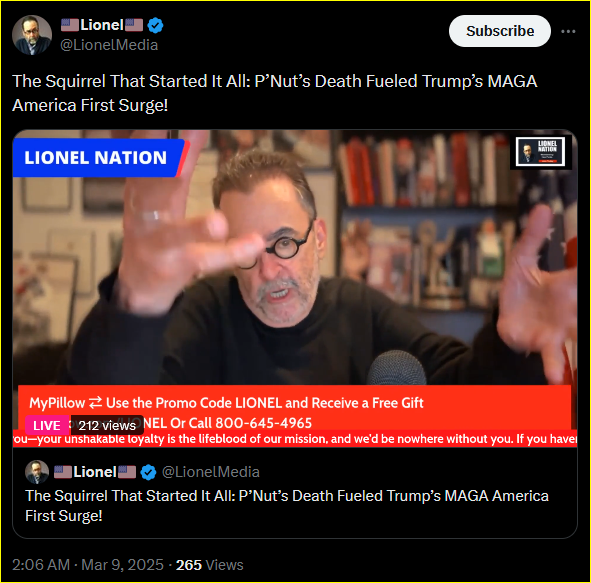Click the Subscribe button
The image size is (591, 583).
(x=499, y=31)
